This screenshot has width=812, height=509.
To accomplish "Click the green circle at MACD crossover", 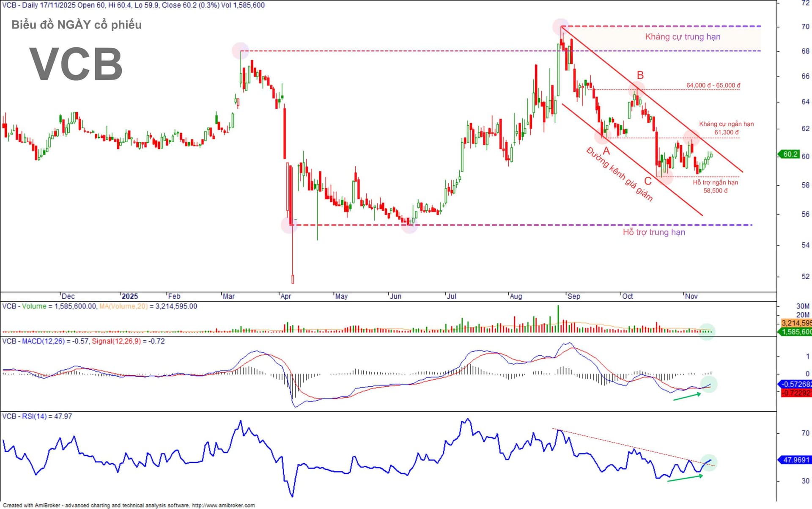I will 709,385.
